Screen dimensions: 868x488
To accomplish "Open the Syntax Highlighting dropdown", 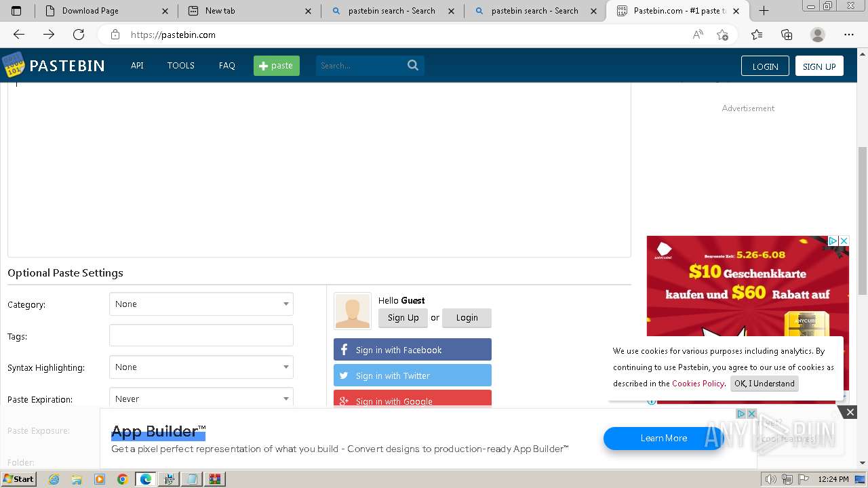I will pos(201,367).
